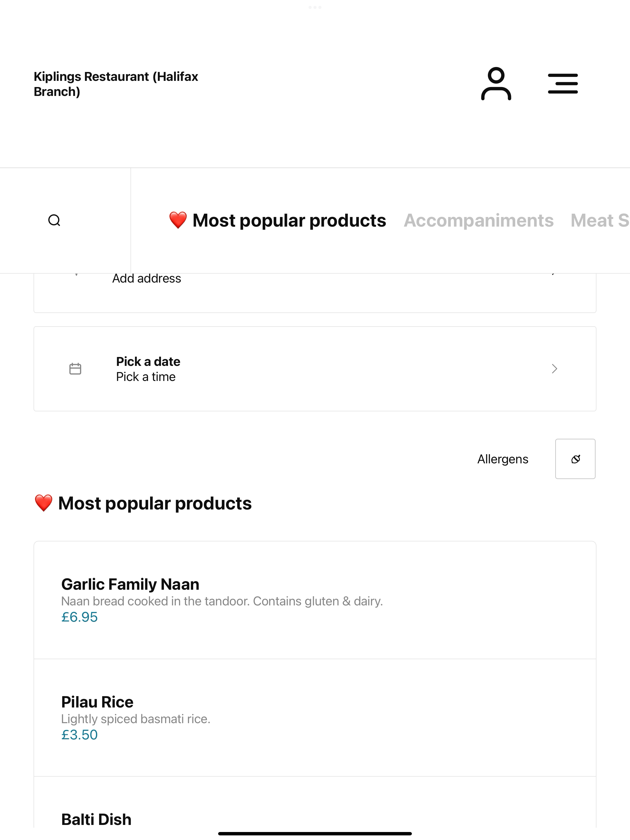Screen dimensions: 630x840
Task: Click the calendar icon beside Pick a date
Action: (75, 369)
